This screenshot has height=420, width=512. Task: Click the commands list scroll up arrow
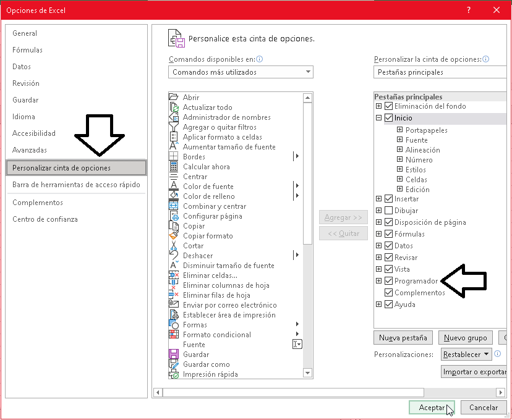tap(307, 98)
